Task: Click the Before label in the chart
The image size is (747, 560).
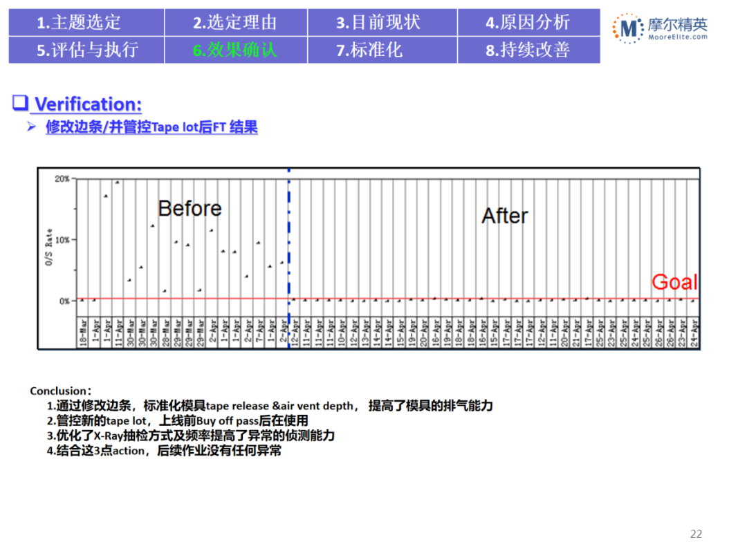Action: point(190,209)
